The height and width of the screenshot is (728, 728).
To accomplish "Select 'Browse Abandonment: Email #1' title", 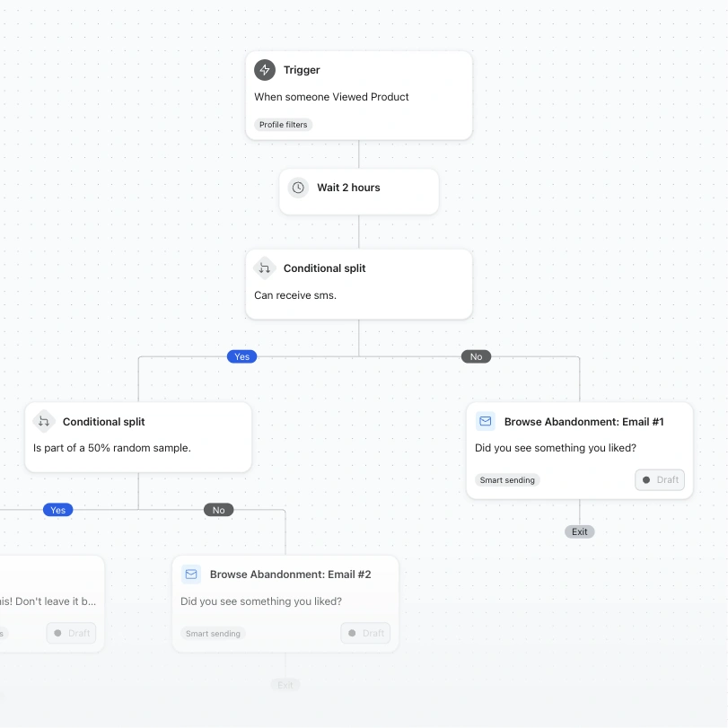I will pos(584,422).
